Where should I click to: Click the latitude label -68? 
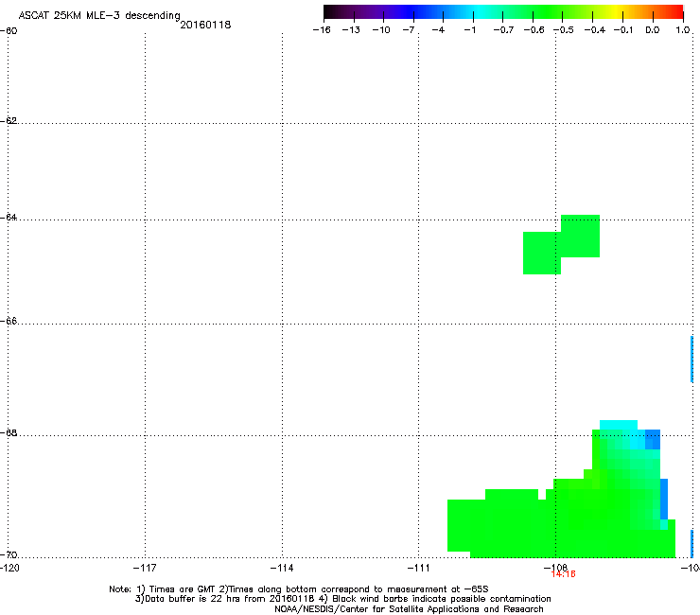point(9,432)
